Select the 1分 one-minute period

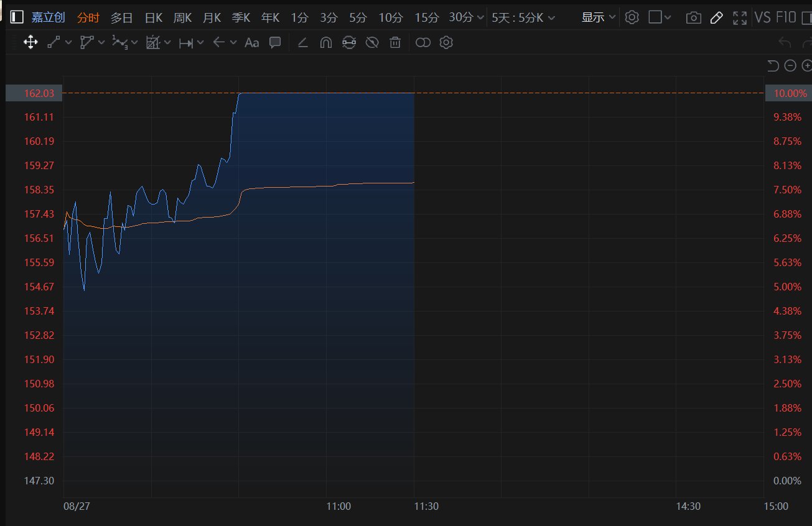(x=299, y=17)
